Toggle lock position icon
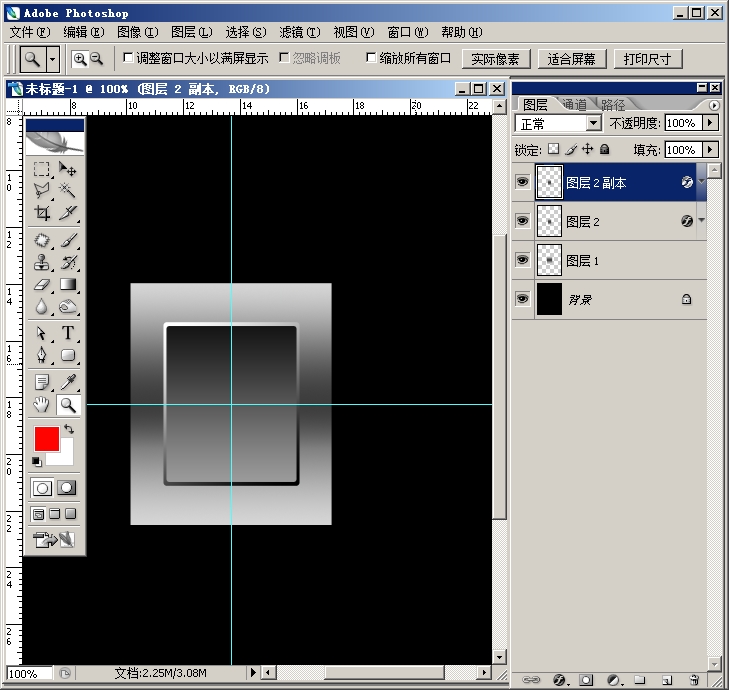Image resolution: width=729 pixels, height=690 pixels. click(x=588, y=149)
